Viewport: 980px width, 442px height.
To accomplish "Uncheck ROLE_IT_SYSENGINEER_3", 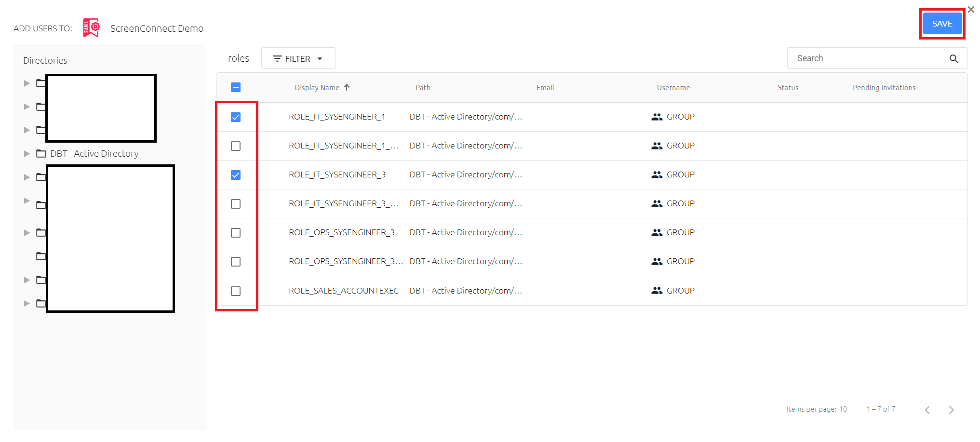I will 236,175.
